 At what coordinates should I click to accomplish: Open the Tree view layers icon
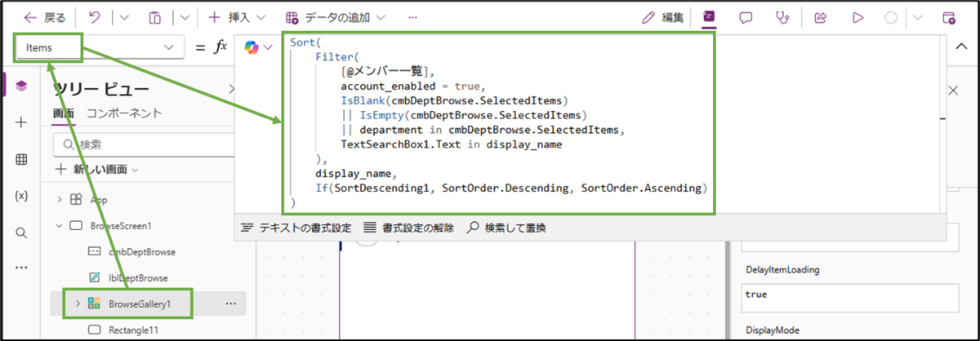[21, 86]
